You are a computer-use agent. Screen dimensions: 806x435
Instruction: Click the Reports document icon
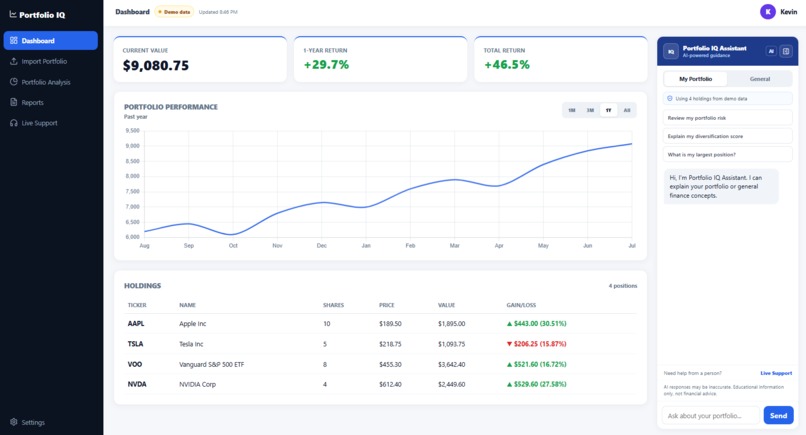click(14, 102)
